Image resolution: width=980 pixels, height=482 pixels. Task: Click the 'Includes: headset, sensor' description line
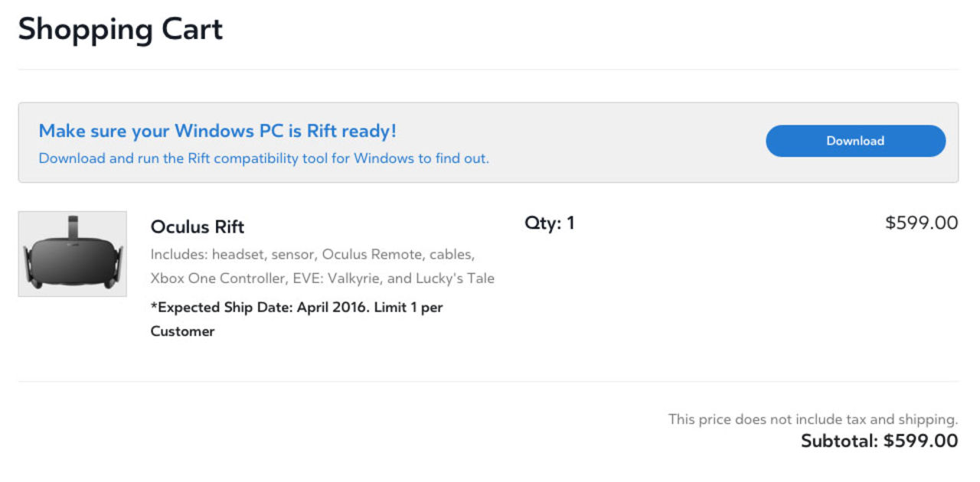point(312,253)
